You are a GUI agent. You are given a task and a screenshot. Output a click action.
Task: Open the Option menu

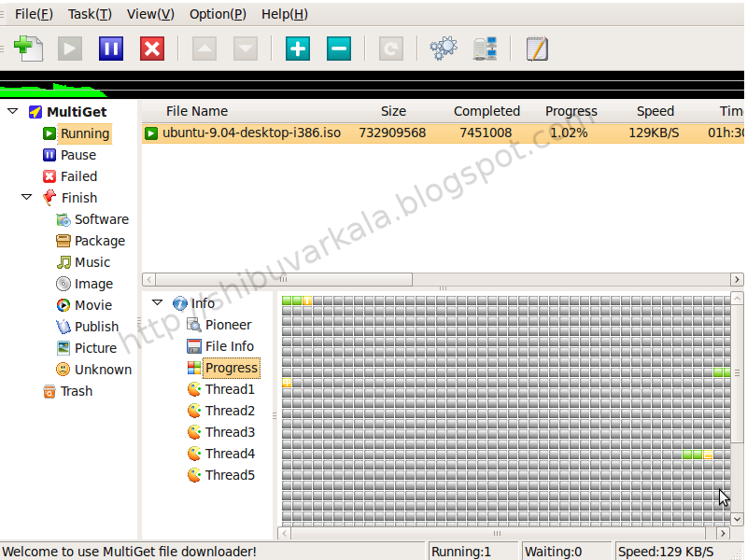coord(218,14)
